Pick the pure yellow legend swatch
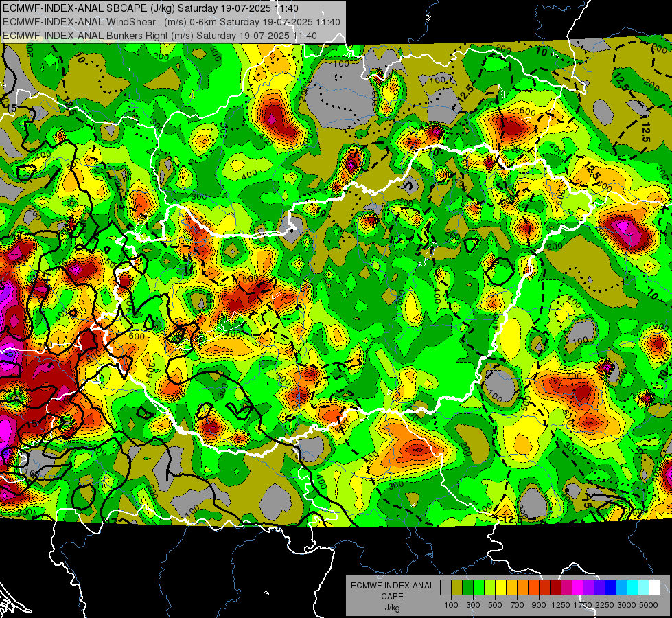Screen dimensions: 672x618 [x=501, y=588]
